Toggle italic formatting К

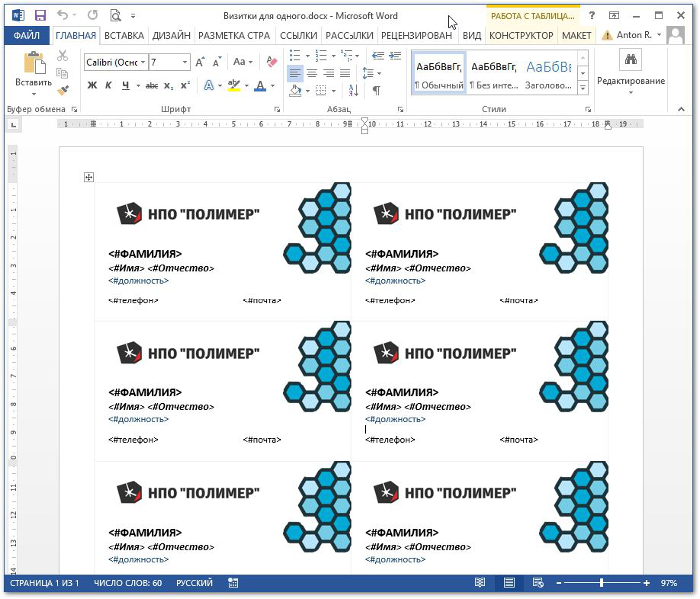point(108,85)
